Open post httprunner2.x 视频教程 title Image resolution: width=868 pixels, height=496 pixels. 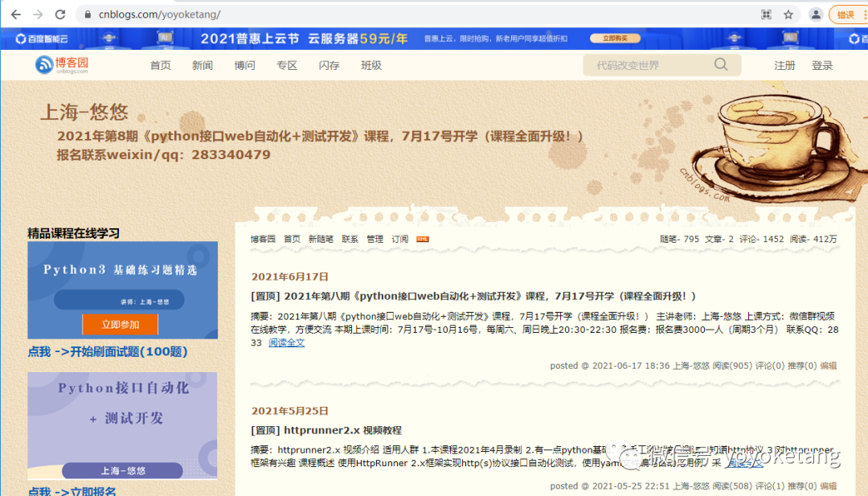point(326,430)
